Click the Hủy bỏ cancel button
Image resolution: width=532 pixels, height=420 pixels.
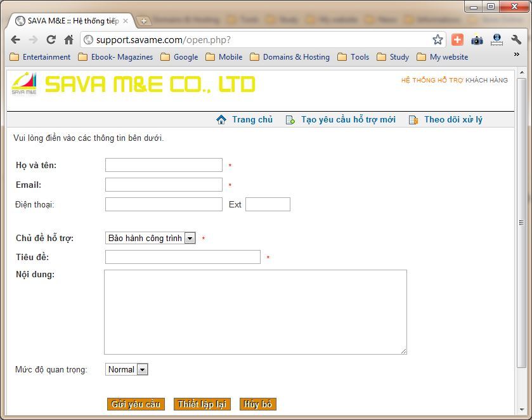[258, 404]
